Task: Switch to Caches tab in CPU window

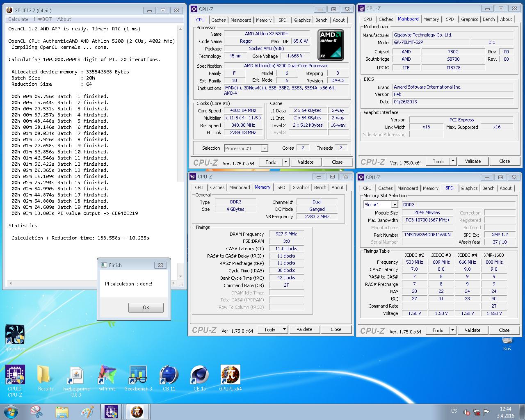Action: click(218, 20)
